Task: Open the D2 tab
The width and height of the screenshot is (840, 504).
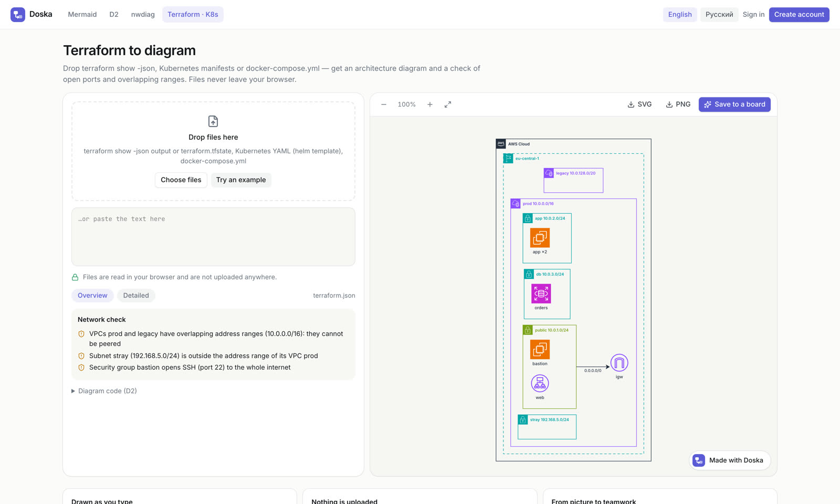Action: [x=114, y=15]
